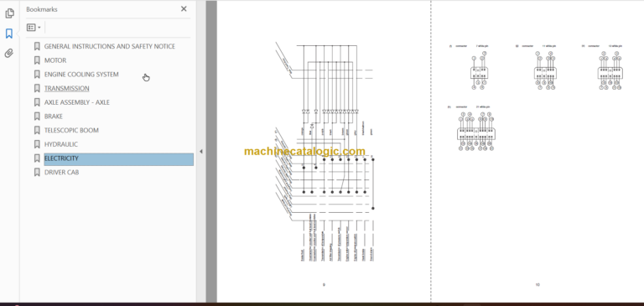Click bookmark icon beside HYDRAULIC
Screen dimensions: 644x306
[37, 144]
